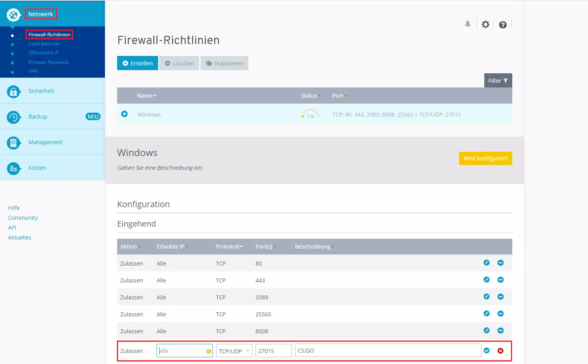The height and width of the screenshot is (364, 588).
Task: Sort rules by Protokoll column
Action: pos(229,247)
